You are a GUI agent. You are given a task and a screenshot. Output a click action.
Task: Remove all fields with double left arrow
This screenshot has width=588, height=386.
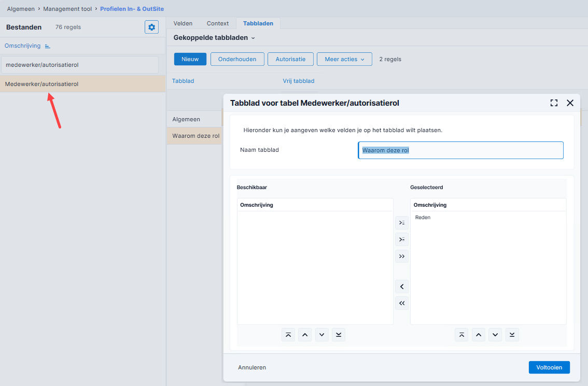pos(402,303)
